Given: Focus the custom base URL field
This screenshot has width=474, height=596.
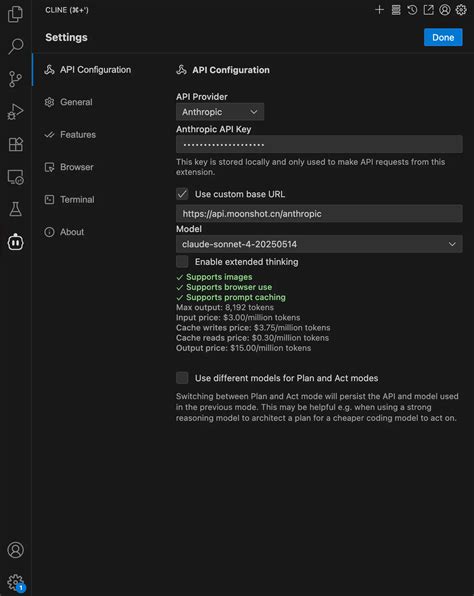Looking at the screenshot, I should [319, 214].
